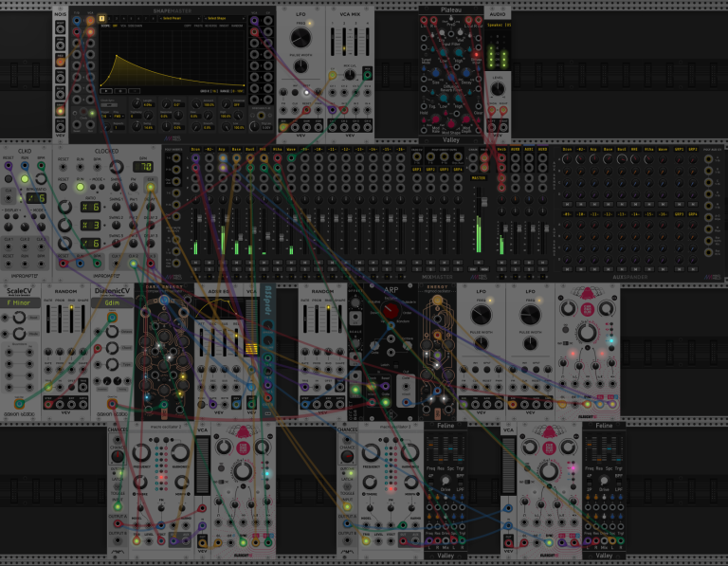The image size is (728, 566).
Task: Click the ShapeMaster RANDOM button
Action: 237,26
